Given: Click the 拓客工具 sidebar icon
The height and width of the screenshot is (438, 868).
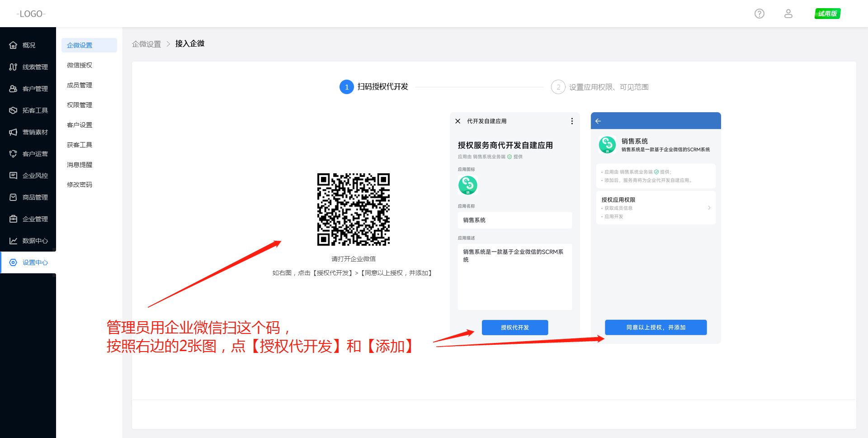Looking at the screenshot, I should tap(13, 110).
